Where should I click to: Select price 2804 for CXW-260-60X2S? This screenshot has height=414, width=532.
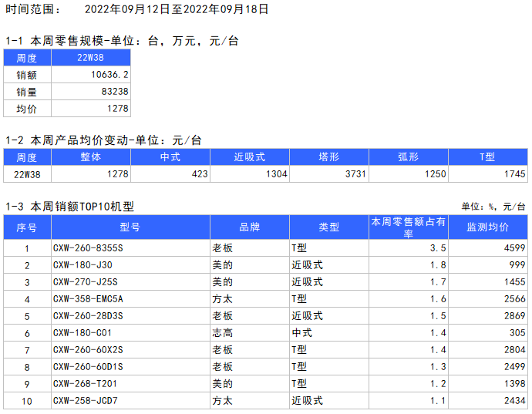[515, 350]
